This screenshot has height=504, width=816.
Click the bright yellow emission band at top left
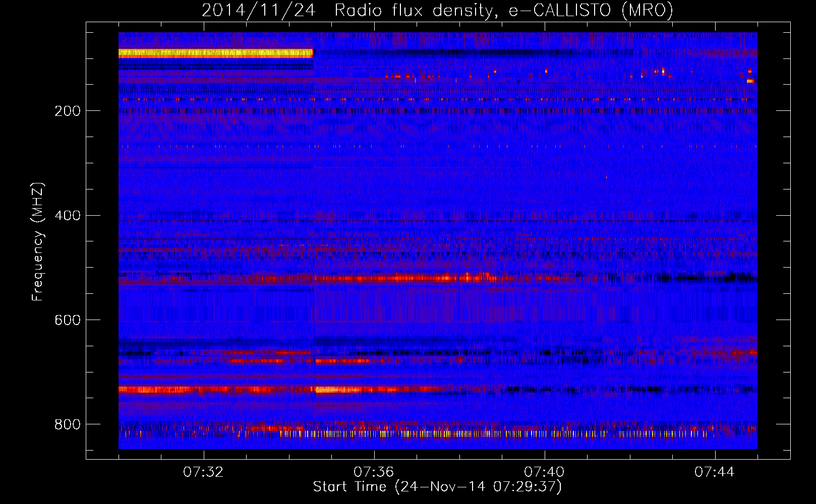click(215, 53)
